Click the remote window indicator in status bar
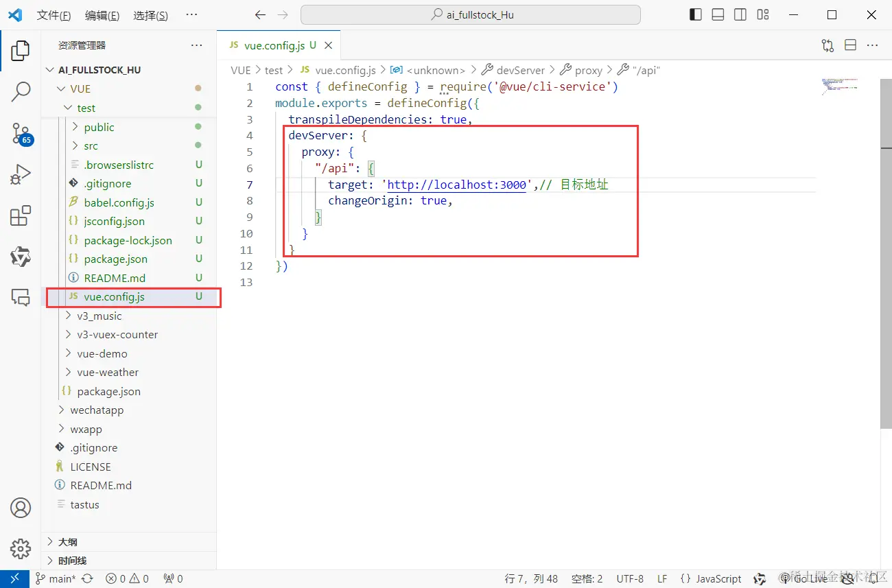 [14, 578]
